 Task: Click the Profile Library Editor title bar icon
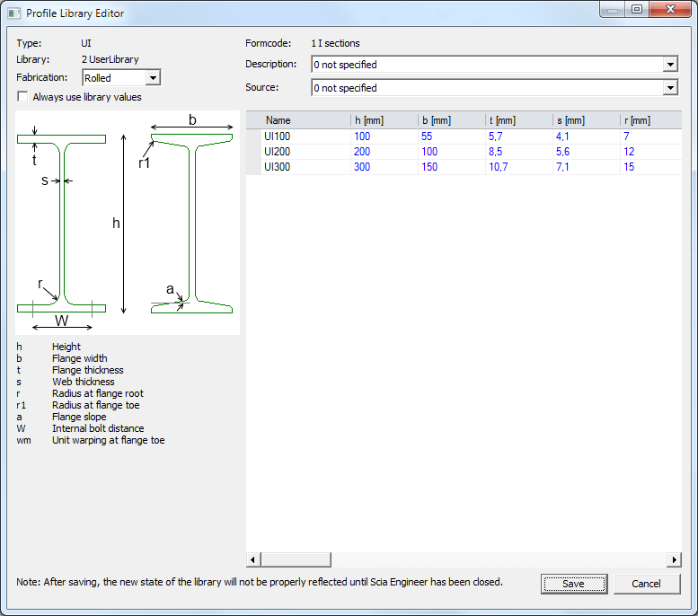13,13
